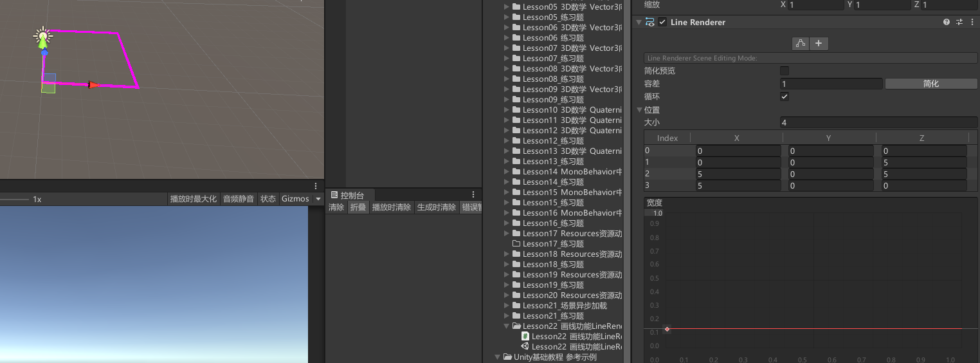Click the 简化 simplify button

tap(930, 84)
